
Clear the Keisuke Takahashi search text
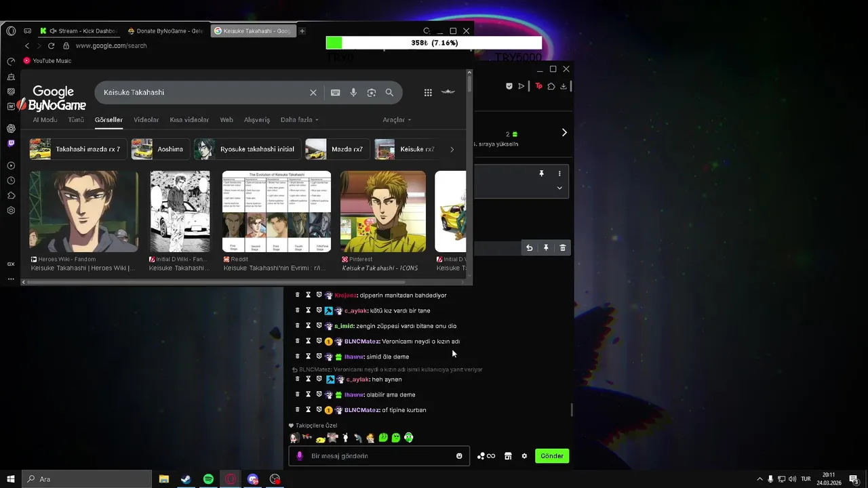(313, 92)
